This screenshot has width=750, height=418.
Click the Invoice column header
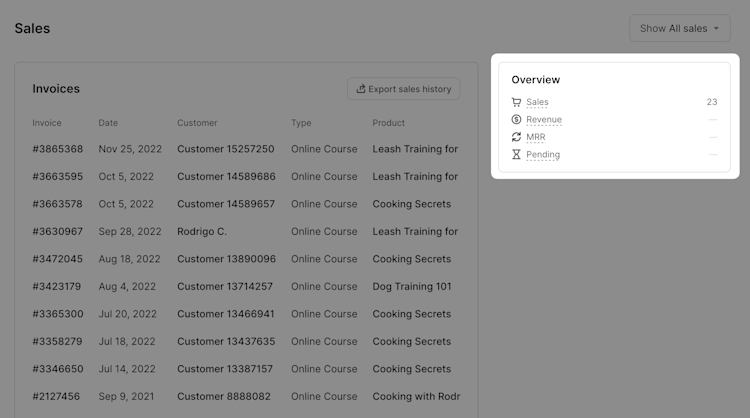(x=47, y=123)
